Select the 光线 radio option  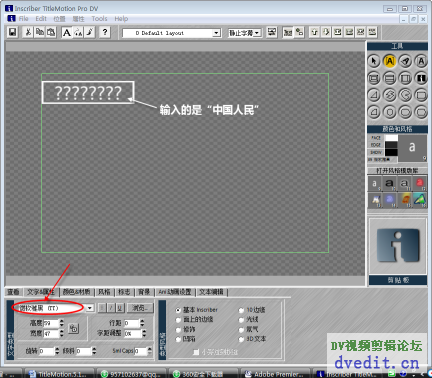coord(241,320)
